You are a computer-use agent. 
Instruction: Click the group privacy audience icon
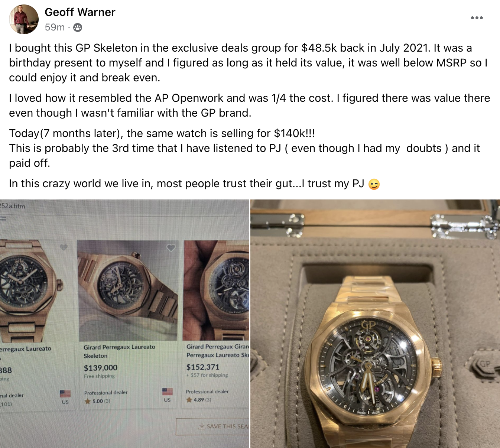coord(78,27)
